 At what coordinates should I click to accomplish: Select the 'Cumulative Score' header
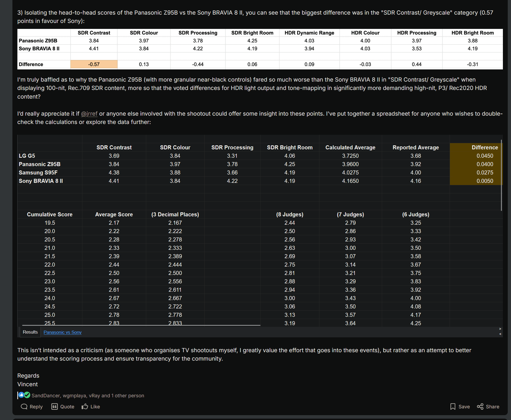[50, 214]
